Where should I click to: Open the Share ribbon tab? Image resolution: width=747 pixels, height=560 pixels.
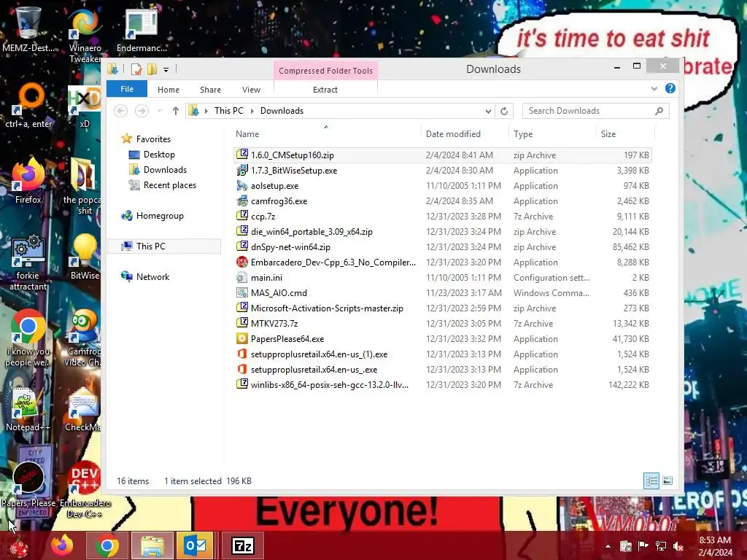[210, 90]
